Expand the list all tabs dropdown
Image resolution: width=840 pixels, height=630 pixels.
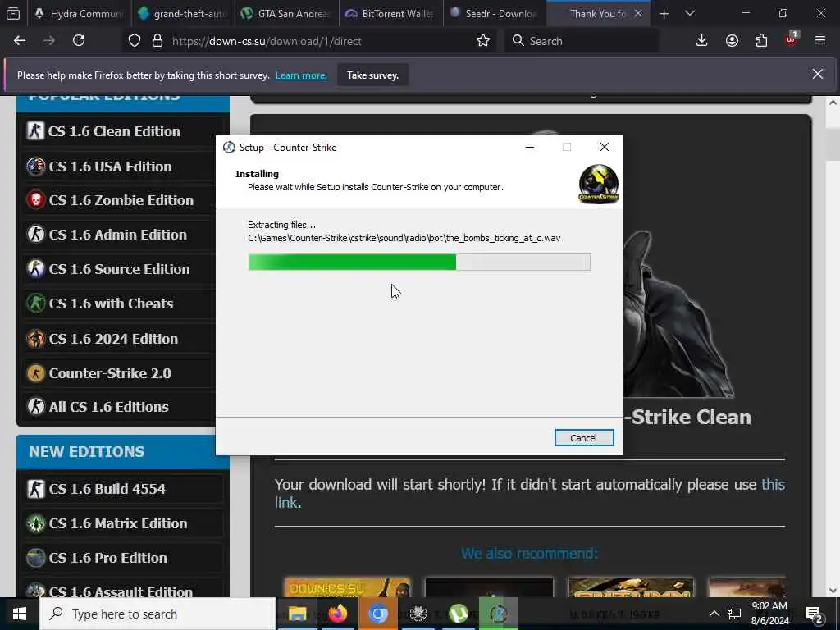click(690, 13)
